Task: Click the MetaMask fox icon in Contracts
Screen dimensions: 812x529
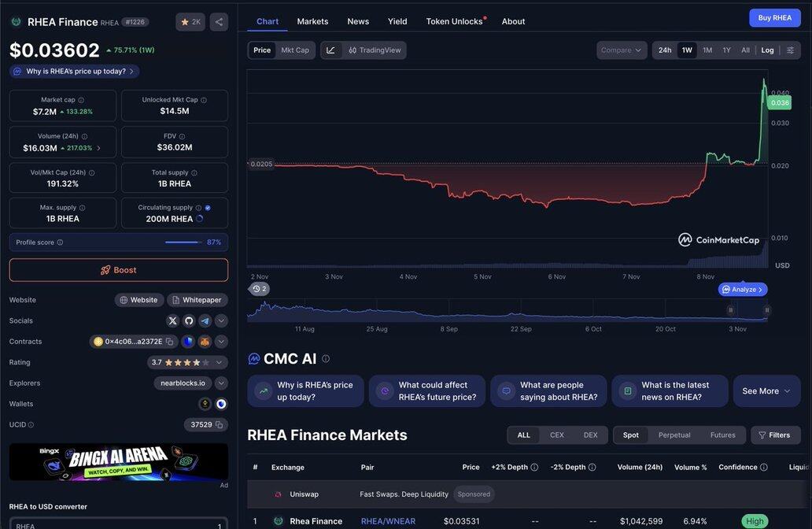Action: point(205,342)
